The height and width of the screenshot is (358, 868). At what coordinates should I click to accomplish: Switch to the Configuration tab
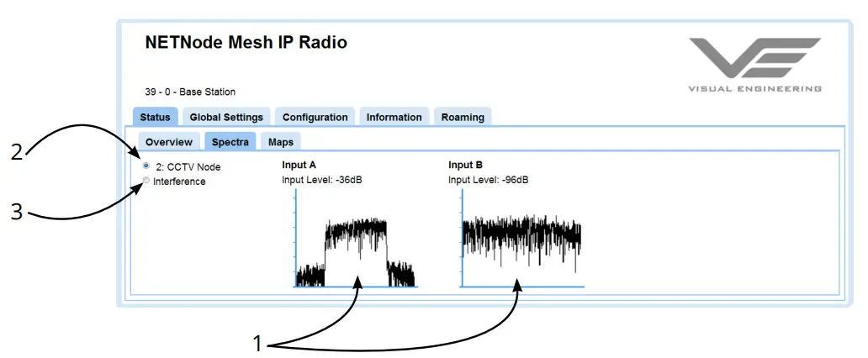315,118
